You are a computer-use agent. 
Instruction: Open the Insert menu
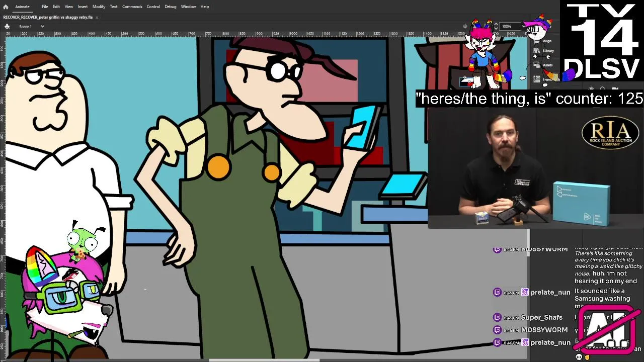click(83, 7)
